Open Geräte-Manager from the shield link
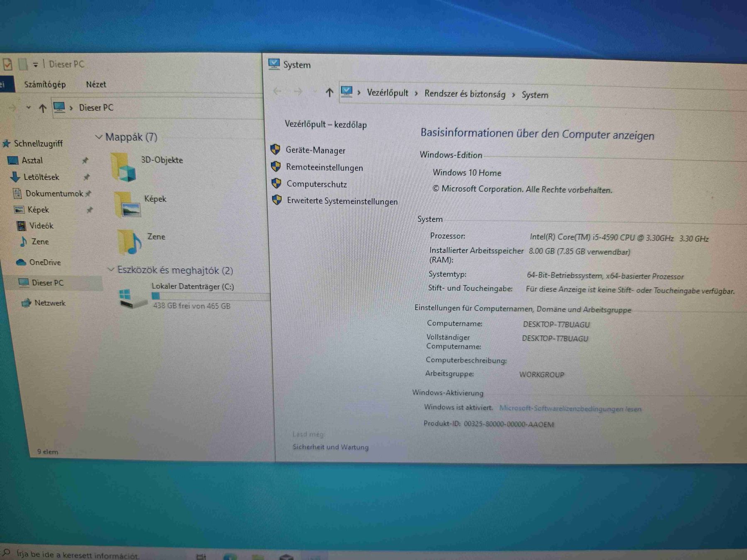 pyautogui.click(x=315, y=150)
